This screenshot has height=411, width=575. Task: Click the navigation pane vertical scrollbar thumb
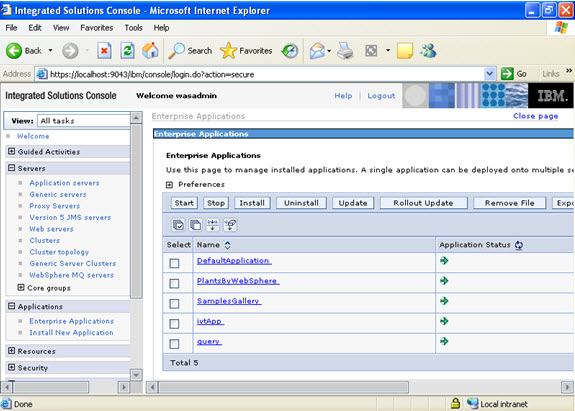(136, 211)
